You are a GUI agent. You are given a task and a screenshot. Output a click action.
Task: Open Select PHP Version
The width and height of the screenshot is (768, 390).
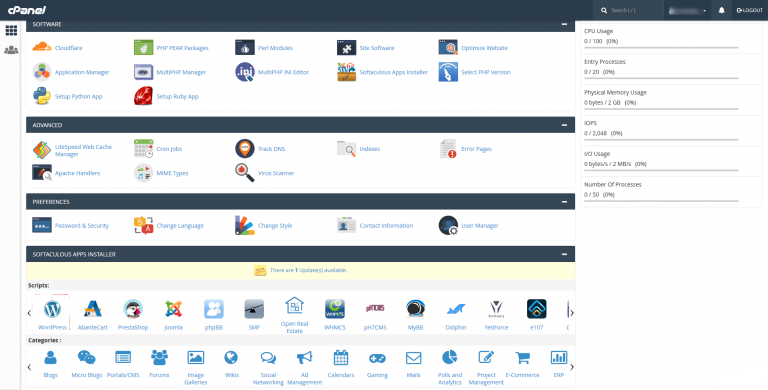[x=474, y=72]
